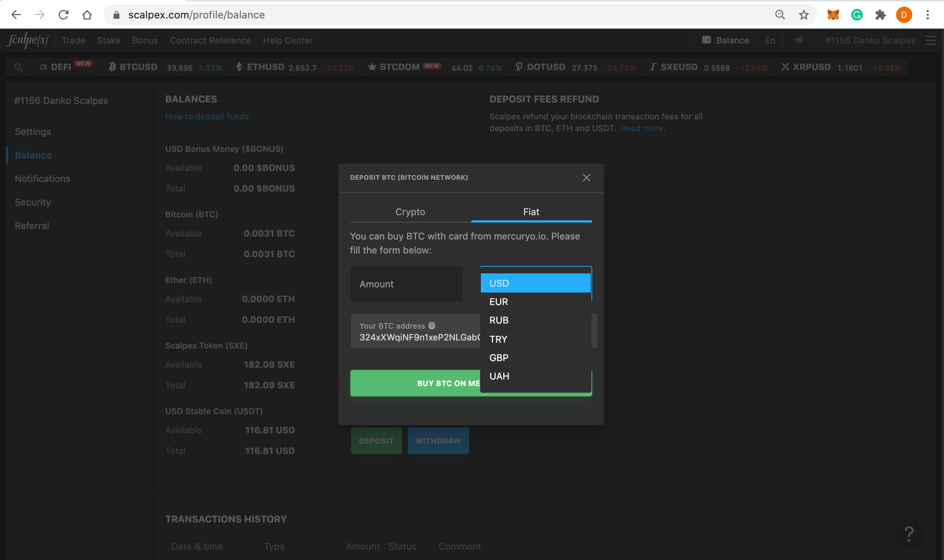The image size is (944, 560).
Task: Open the browser zoom magnifier icon
Action: point(780,15)
